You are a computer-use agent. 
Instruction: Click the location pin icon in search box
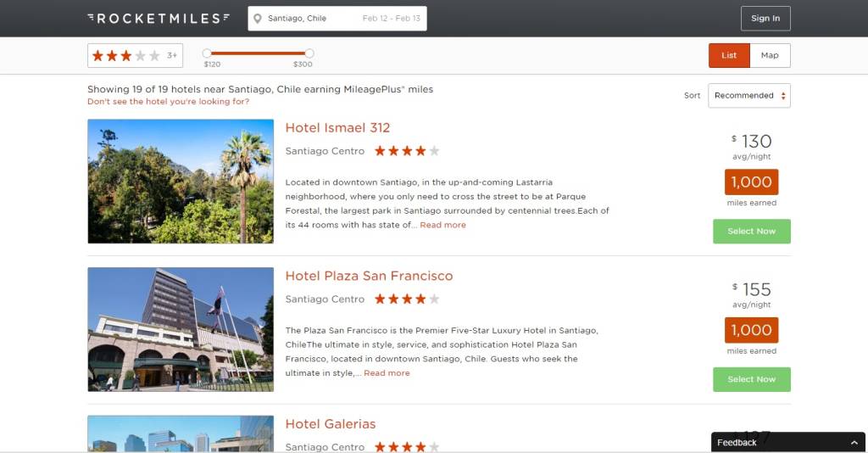pyautogui.click(x=258, y=19)
